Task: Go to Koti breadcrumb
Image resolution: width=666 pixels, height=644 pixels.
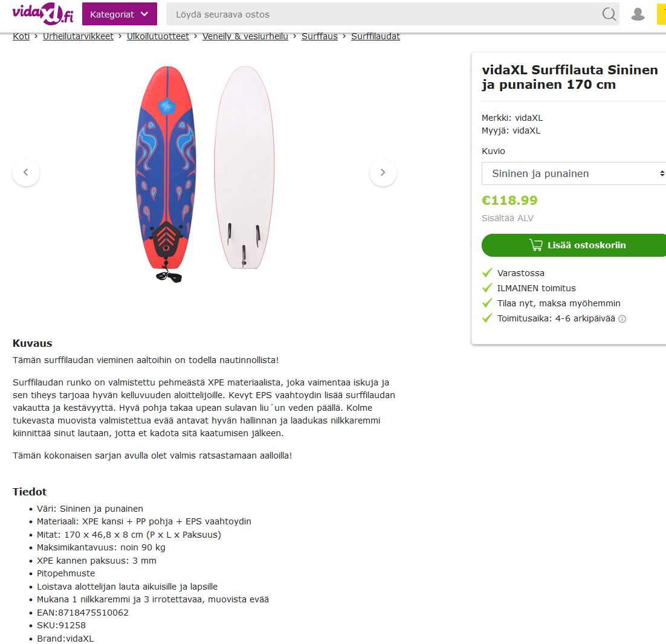Action: tap(21, 36)
